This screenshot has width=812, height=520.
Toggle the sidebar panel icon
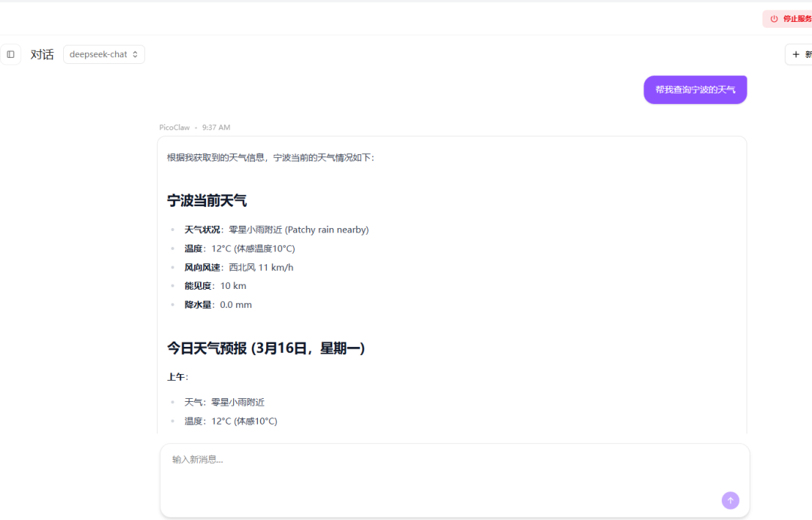[x=11, y=54]
